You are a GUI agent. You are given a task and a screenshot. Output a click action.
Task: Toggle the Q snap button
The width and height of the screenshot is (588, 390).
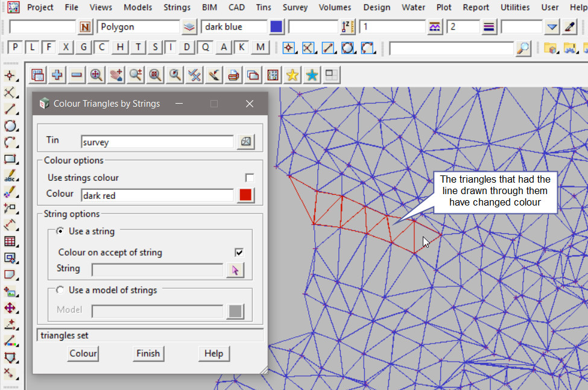pos(206,47)
